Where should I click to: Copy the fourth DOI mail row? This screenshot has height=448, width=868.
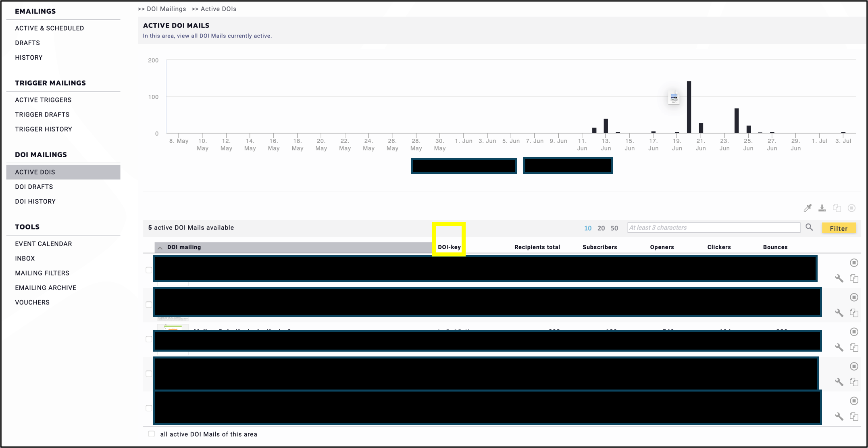[853, 382]
